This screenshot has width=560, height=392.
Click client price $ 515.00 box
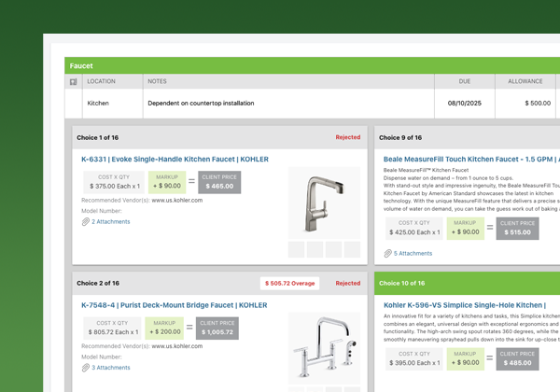(x=517, y=229)
